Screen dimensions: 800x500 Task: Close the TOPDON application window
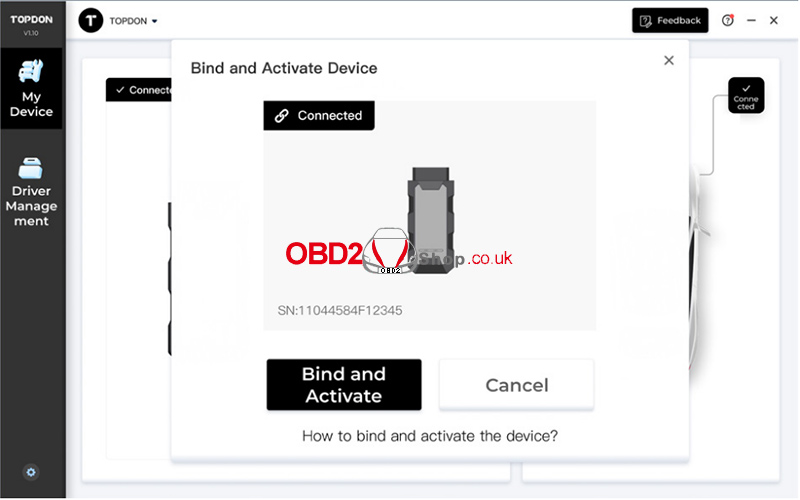[x=773, y=20]
